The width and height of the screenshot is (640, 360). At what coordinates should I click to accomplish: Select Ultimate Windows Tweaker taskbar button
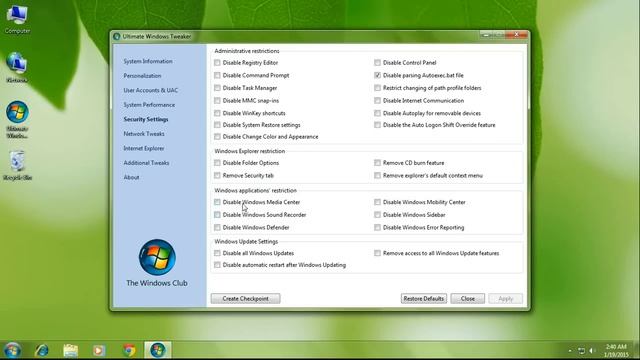158,350
